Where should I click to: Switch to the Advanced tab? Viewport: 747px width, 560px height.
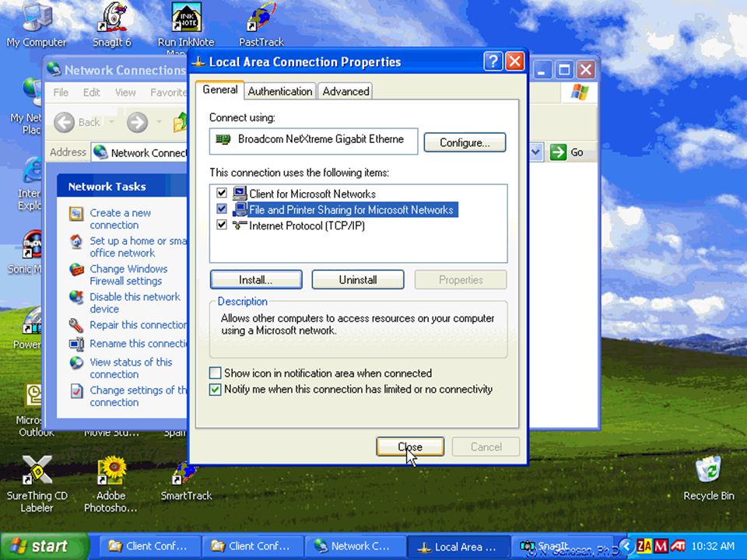click(345, 92)
